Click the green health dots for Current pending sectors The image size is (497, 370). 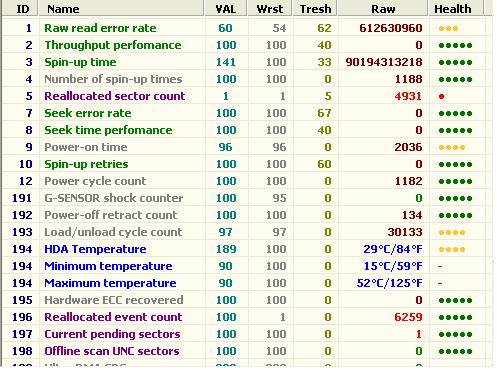pos(455,335)
